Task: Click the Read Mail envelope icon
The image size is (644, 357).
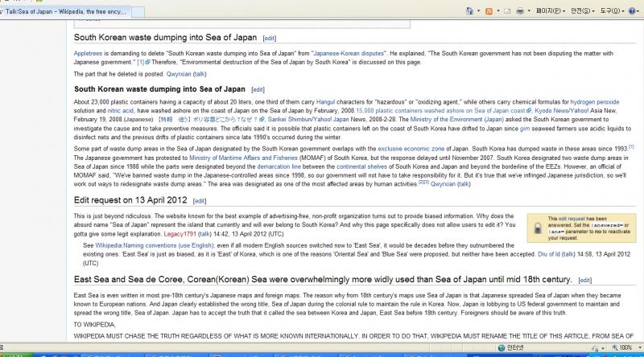Action: [507, 12]
